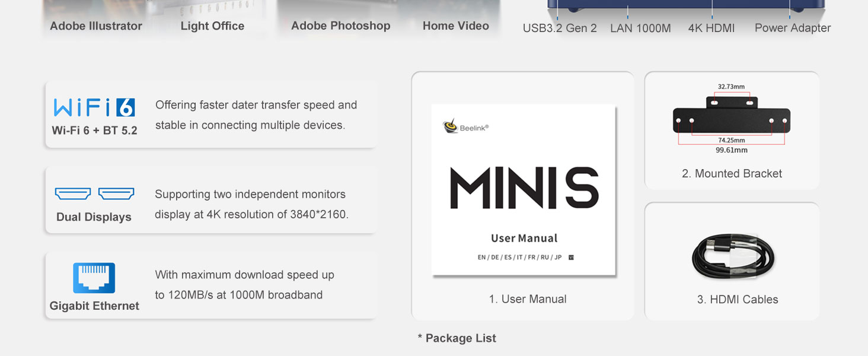Click the "2. Mounted Bracket" caption
This screenshot has height=356, width=868.
pyautogui.click(x=732, y=174)
